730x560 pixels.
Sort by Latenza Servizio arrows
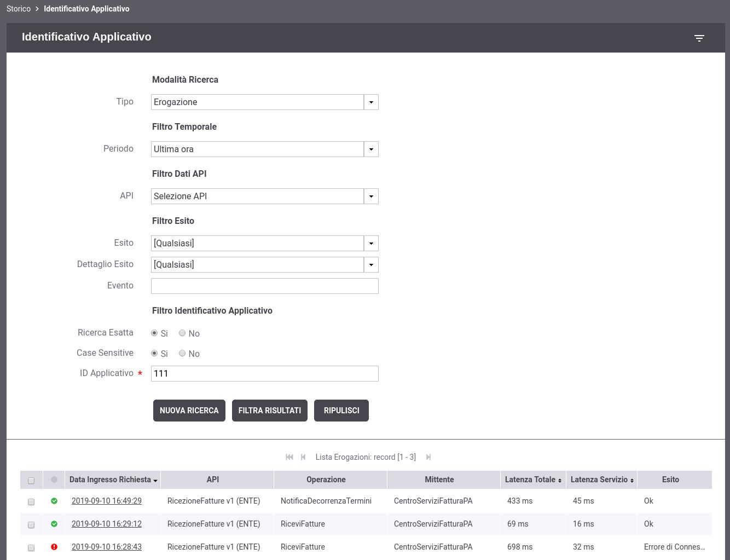[x=632, y=480]
